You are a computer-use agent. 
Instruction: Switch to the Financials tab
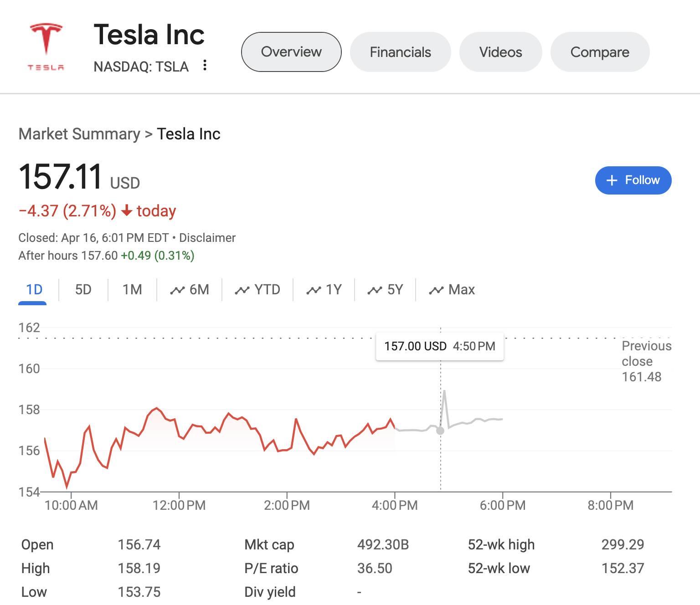point(400,52)
